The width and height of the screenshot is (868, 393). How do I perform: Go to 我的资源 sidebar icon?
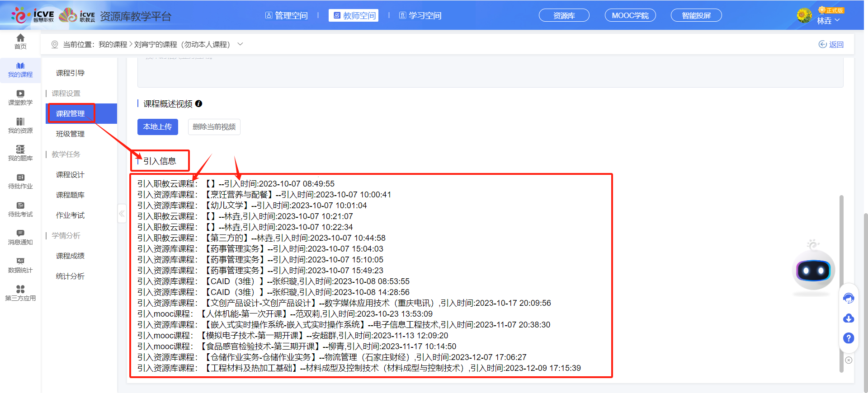click(20, 125)
